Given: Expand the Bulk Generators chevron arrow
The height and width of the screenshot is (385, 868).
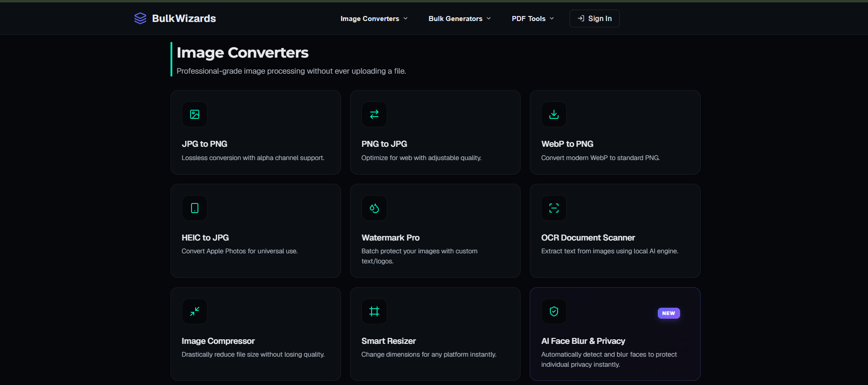Looking at the screenshot, I should pos(489,19).
